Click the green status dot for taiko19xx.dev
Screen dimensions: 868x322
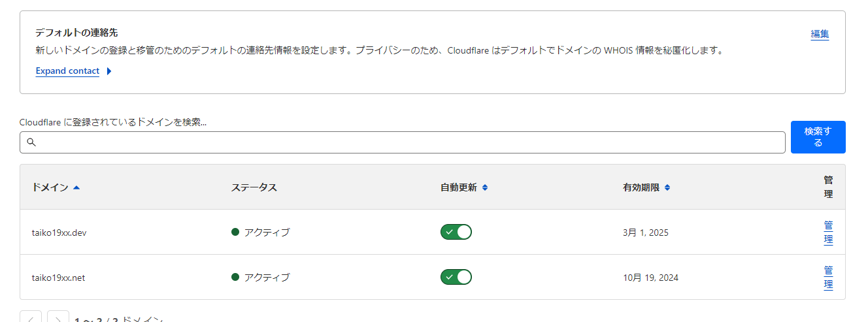(235, 232)
